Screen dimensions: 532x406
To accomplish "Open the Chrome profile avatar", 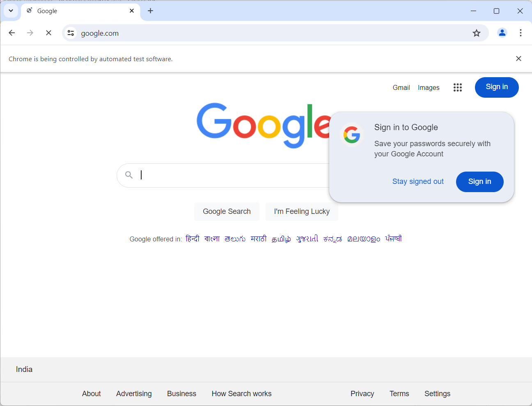I will click(x=502, y=33).
